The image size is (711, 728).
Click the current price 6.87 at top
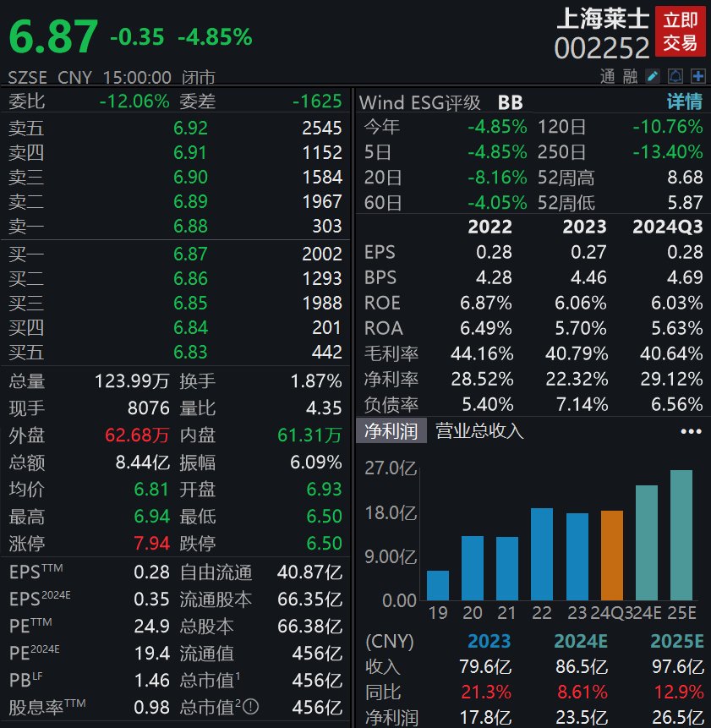[x=53, y=36]
